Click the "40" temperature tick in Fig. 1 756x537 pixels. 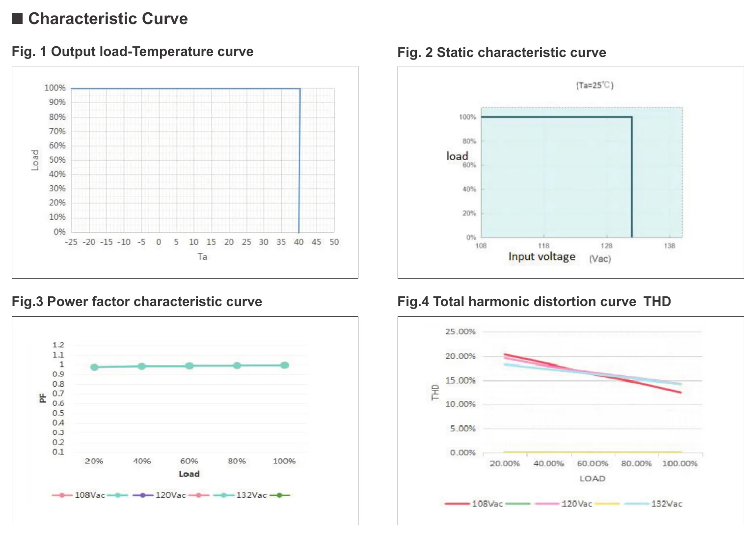(x=298, y=242)
